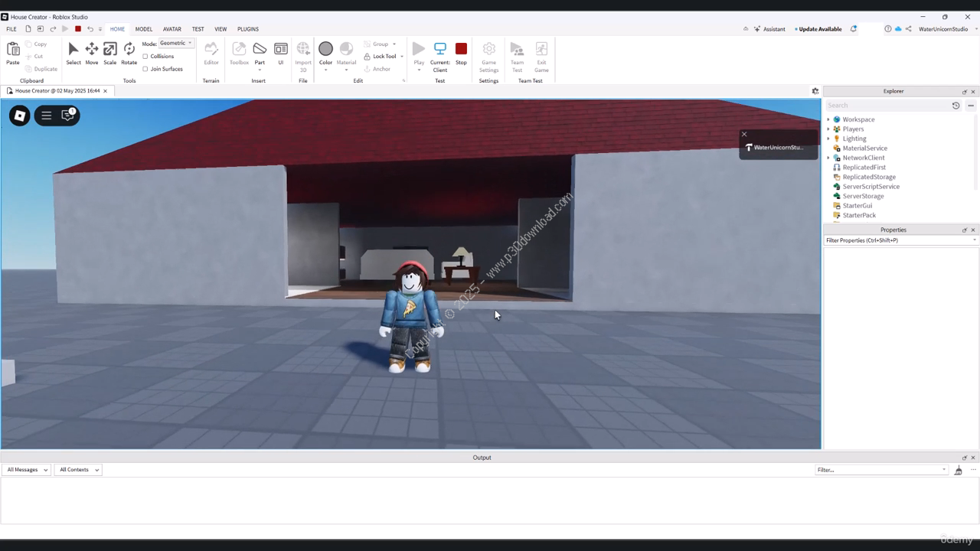Open the Explorer more options ellipsis
Screen dimensions: 980x551
tap(971, 106)
